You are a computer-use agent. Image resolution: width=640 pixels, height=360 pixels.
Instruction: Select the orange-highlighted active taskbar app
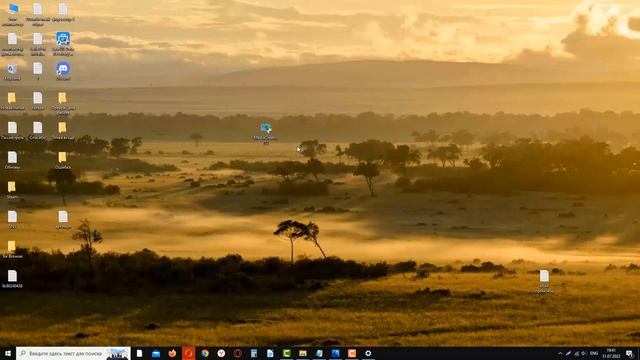click(189, 353)
